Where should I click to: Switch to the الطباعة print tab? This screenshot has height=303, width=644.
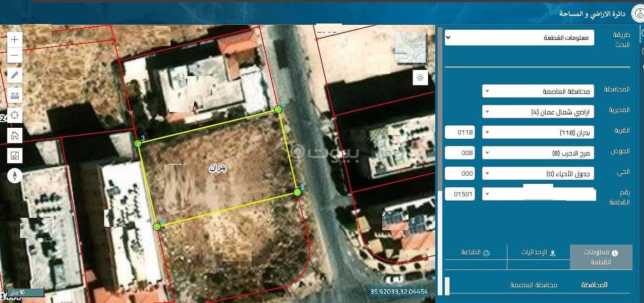(x=476, y=252)
